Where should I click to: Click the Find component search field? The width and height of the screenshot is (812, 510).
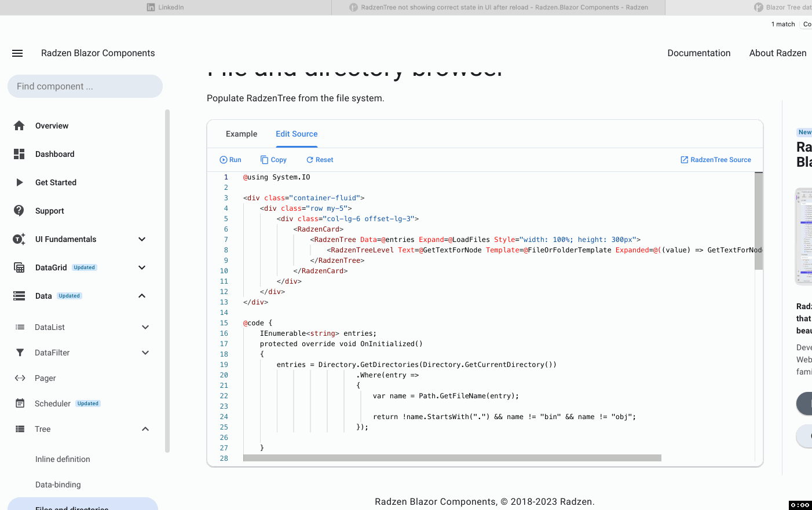coord(85,86)
